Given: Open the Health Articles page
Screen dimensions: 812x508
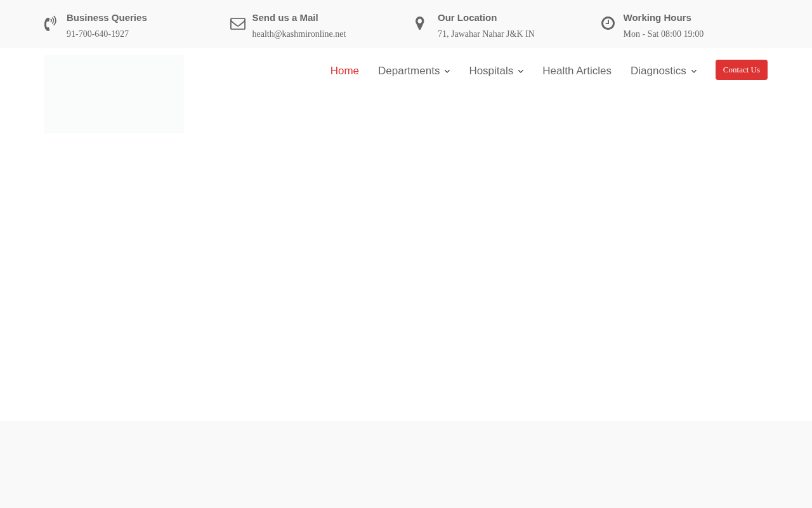Looking at the screenshot, I should pos(577,71).
